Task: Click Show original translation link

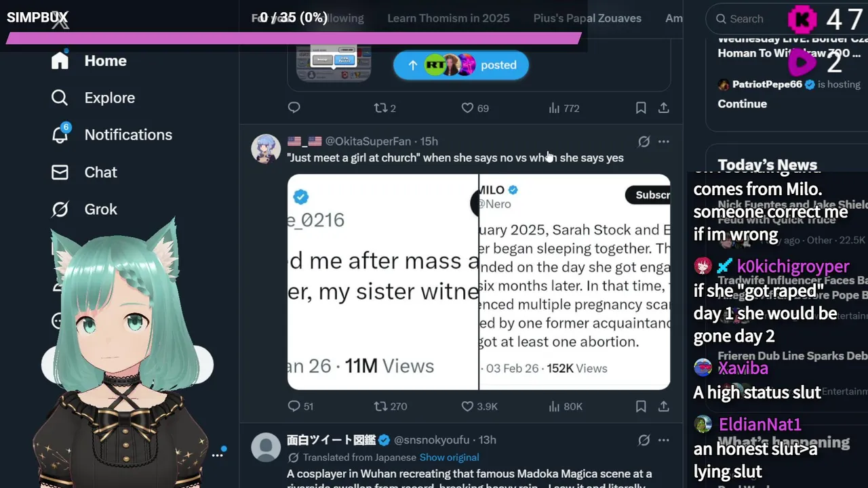Action: point(449,457)
